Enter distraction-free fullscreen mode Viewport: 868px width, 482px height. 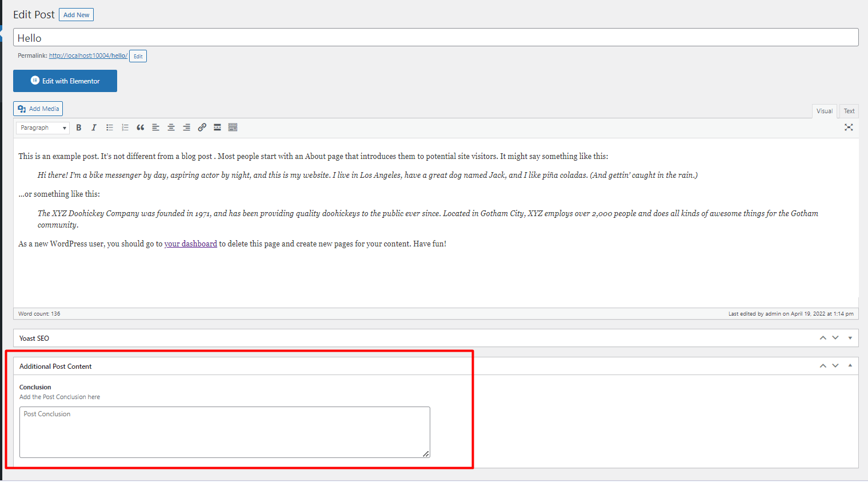849,128
